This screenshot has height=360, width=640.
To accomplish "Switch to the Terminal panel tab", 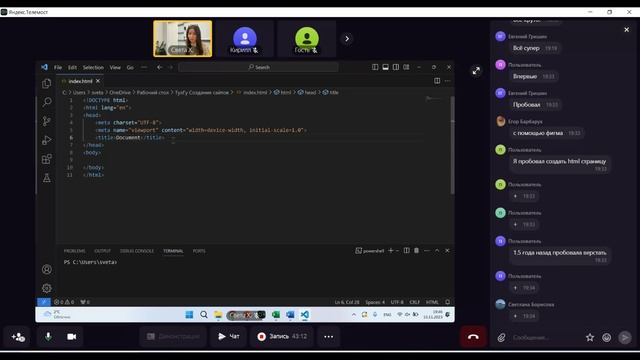I will click(173, 251).
